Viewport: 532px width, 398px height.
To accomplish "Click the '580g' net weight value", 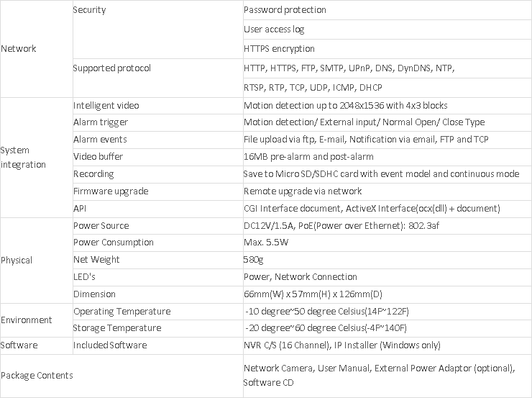I will point(254,260).
